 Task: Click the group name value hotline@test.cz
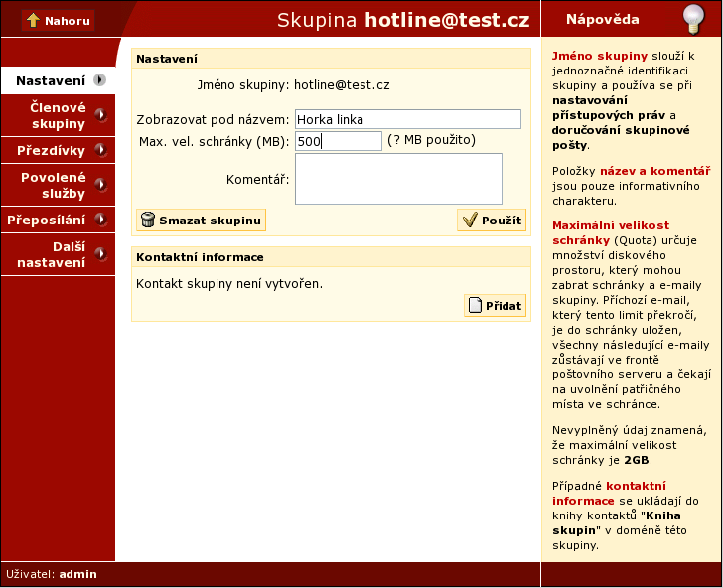[x=342, y=84]
